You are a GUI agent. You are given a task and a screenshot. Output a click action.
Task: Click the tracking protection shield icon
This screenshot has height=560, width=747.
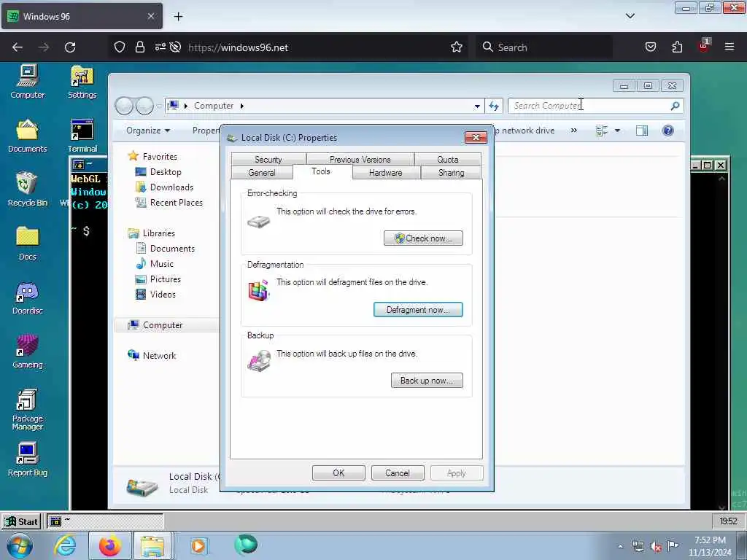120,47
